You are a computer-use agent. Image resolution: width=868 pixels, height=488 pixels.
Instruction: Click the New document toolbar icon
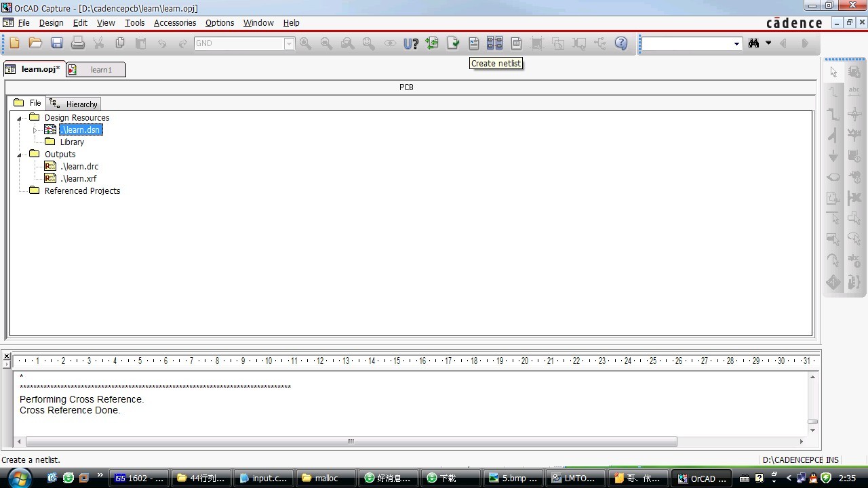(x=14, y=43)
